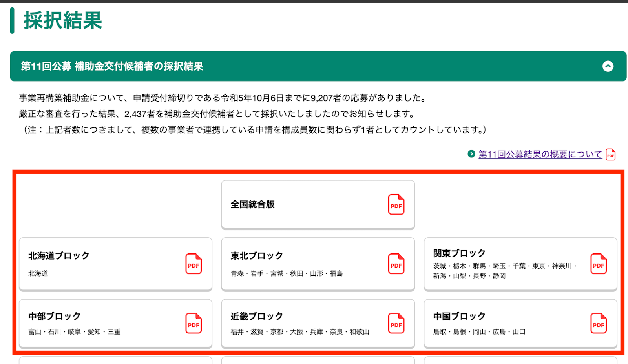Click the 第11回公募 補助金交付候補者の採択結果 header text
This screenshot has width=628, height=364.
pos(112,66)
